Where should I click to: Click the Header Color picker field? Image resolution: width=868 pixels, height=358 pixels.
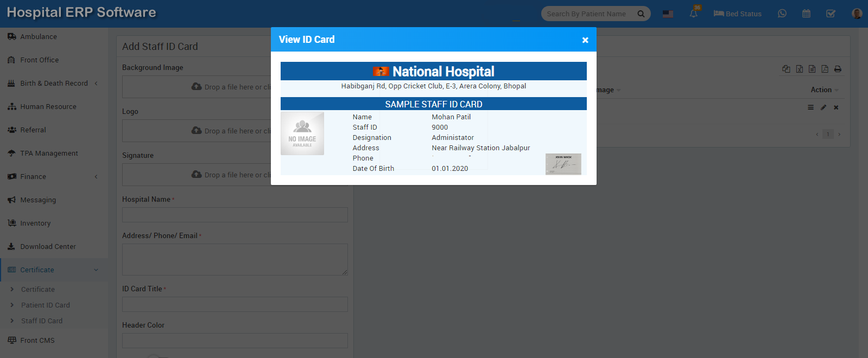pyautogui.click(x=235, y=341)
